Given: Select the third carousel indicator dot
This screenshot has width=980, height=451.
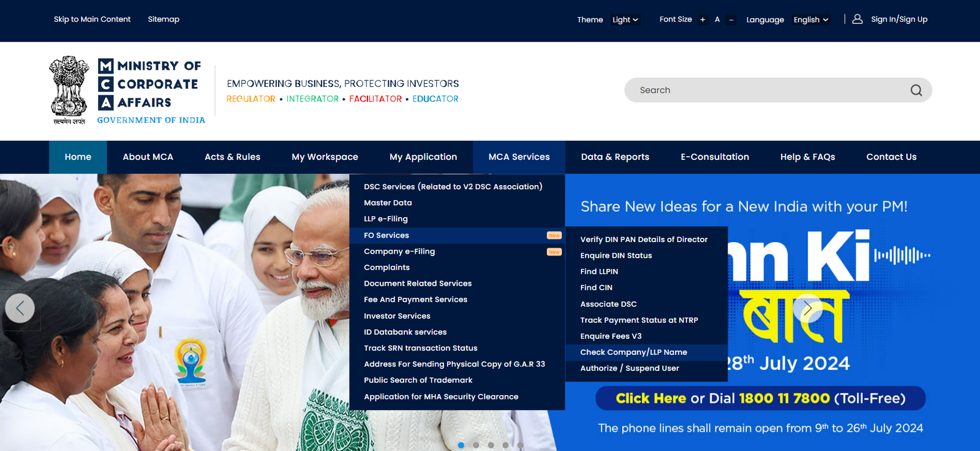Looking at the screenshot, I should (491, 445).
